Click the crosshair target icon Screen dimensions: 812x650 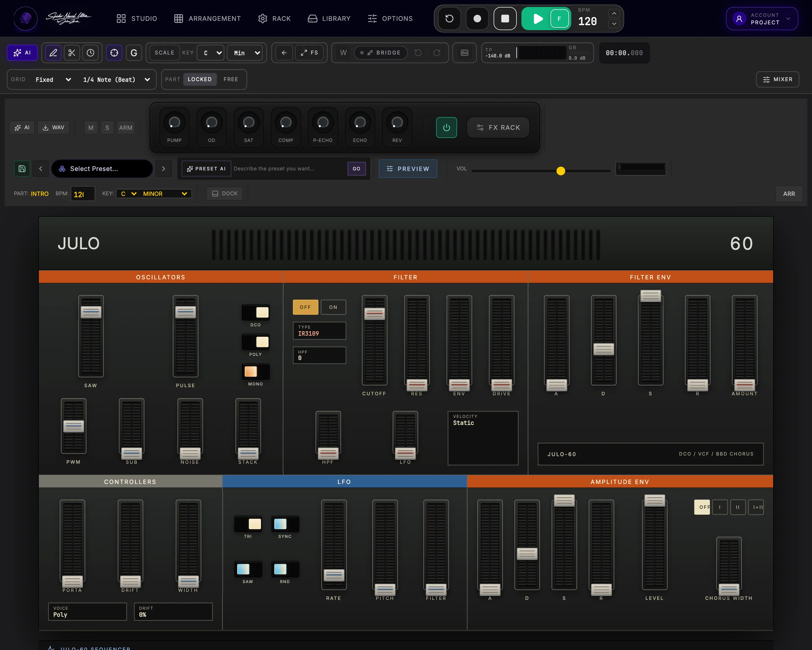(x=114, y=53)
